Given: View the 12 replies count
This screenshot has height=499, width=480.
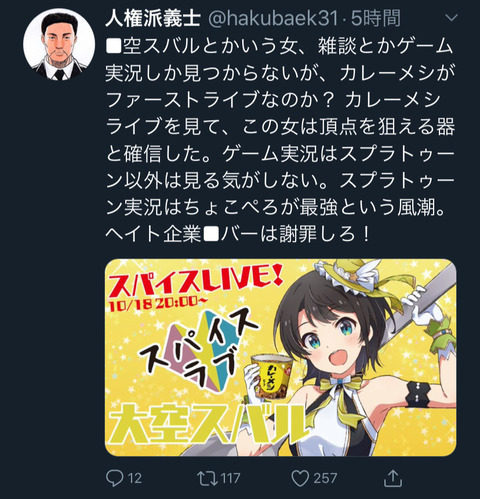Looking at the screenshot, I should pos(135,478).
